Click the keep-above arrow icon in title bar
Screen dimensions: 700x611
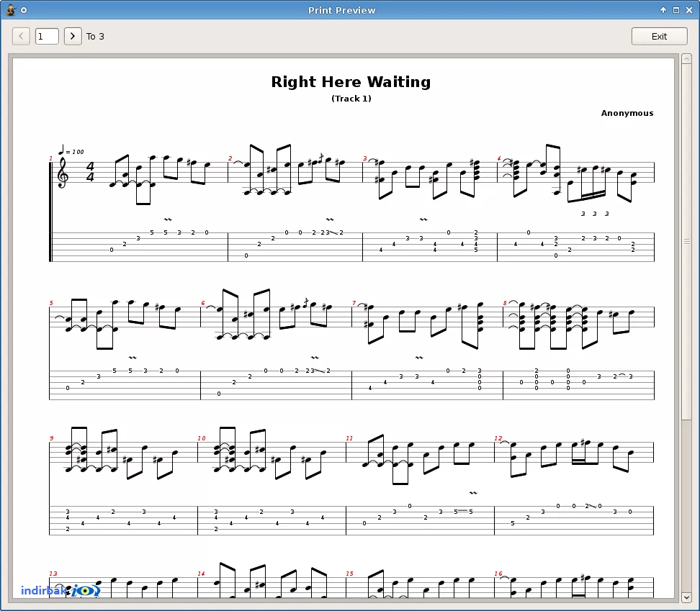[x=663, y=10]
